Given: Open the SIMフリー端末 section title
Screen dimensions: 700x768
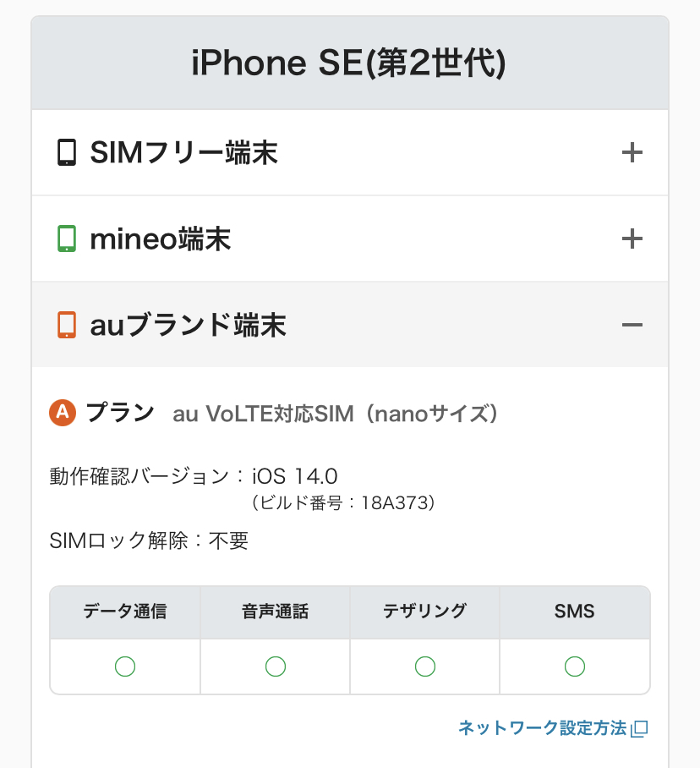Looking at the screenshot, I should coord(183,153).
